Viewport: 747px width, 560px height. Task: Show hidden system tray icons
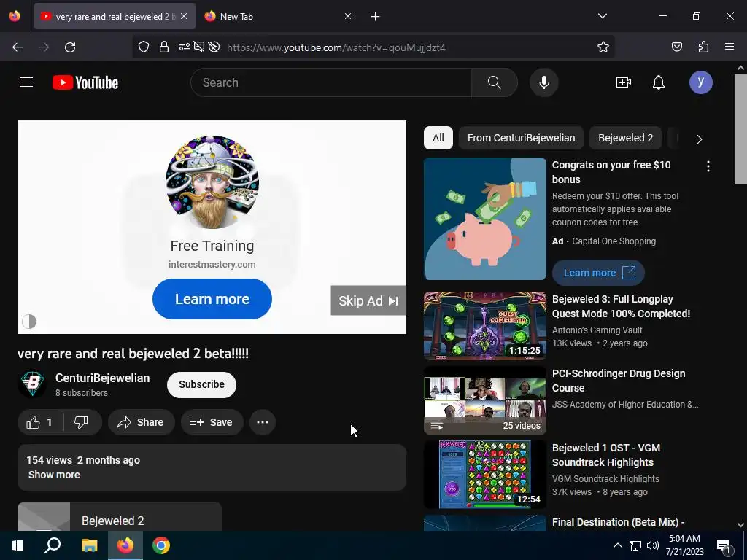click(x=617, y=545)
